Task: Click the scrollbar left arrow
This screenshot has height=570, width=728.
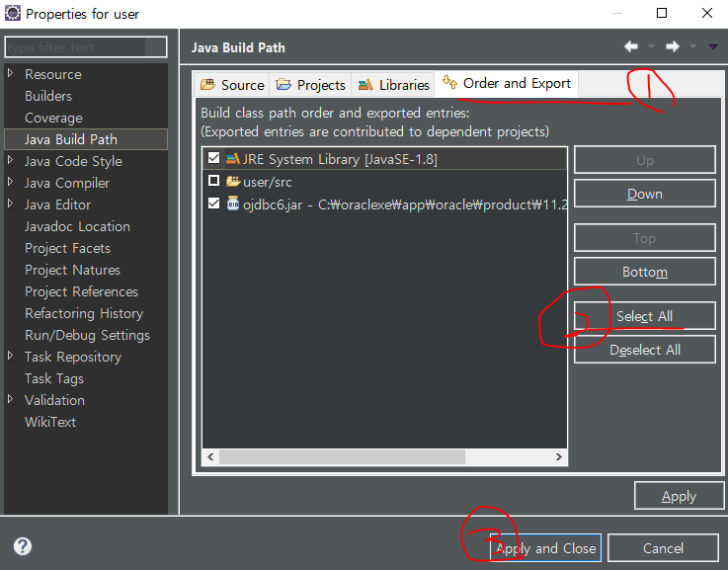Action: tap(210, 456)
